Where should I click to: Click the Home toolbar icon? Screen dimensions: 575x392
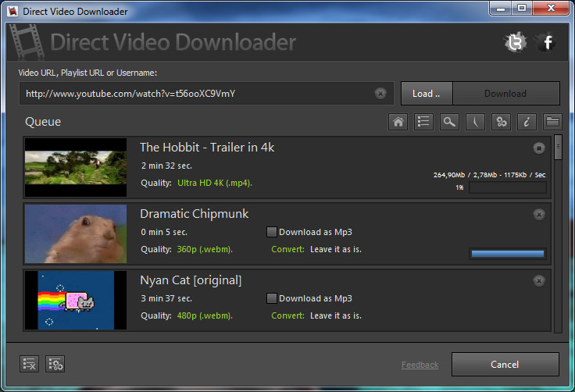click(398, 122)
